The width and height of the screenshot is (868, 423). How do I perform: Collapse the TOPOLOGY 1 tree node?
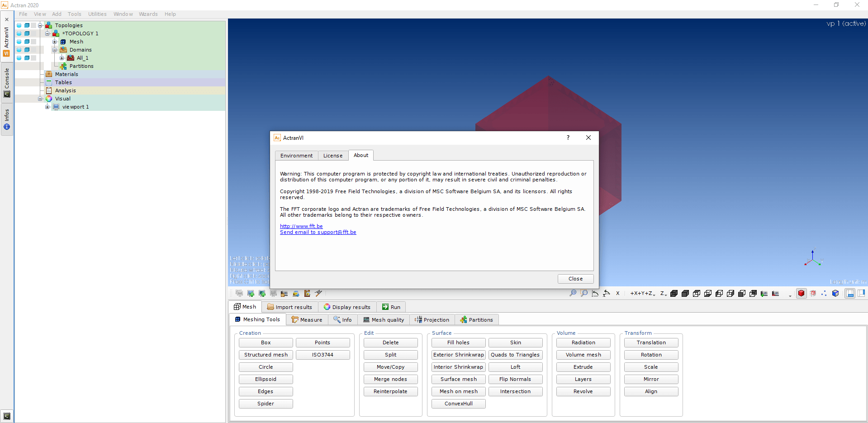click(x=47, y=33)
